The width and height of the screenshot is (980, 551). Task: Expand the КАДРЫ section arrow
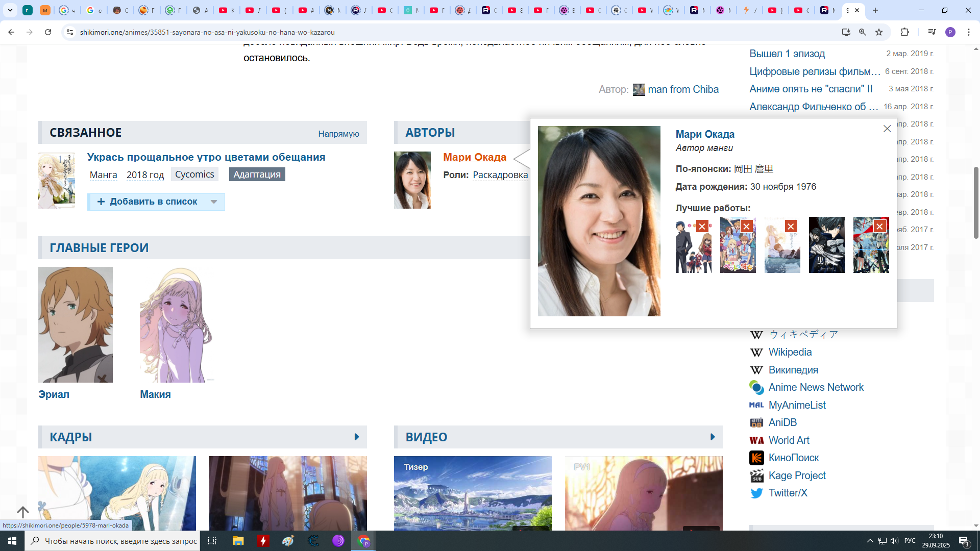coord(357,437)
